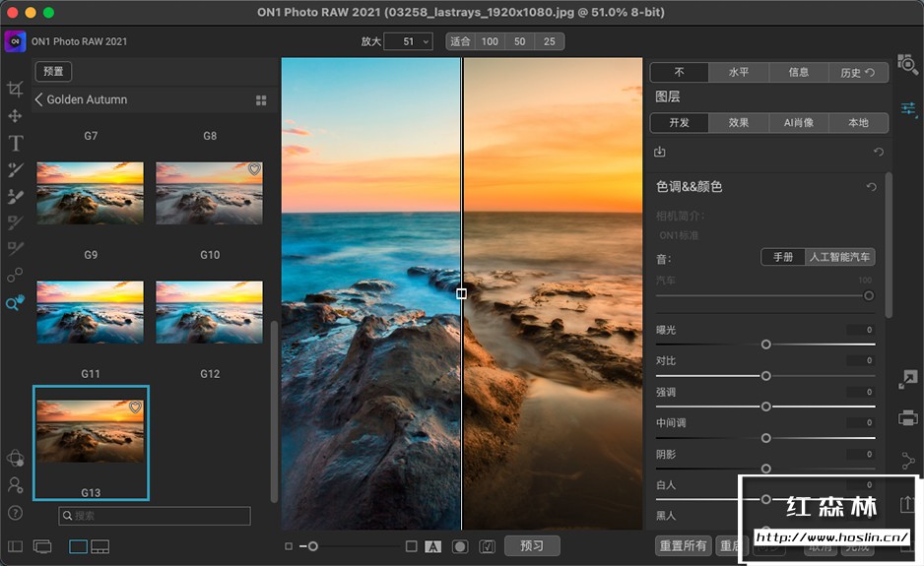This screenshot has width=924, height=566.
Task: Click the help question mark icon
Action: [15, 513]
